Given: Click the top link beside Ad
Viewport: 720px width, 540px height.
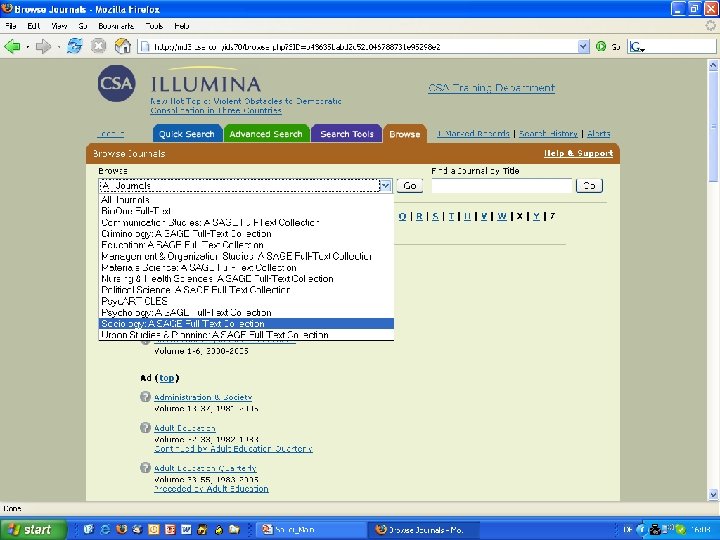Looking at the screenshot, I should coord(167,378).
